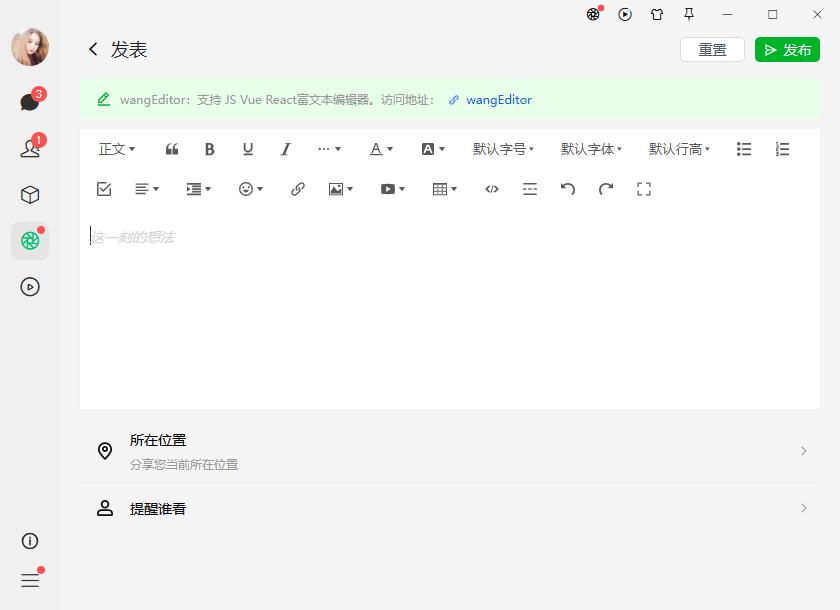This screenshot has width=840, height=610.
Task: Open the chat messages sidebar icon
Action: (x=30, y=102)
